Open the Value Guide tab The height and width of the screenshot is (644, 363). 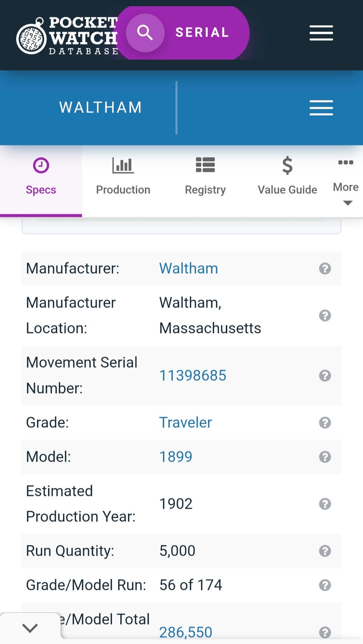287,177
